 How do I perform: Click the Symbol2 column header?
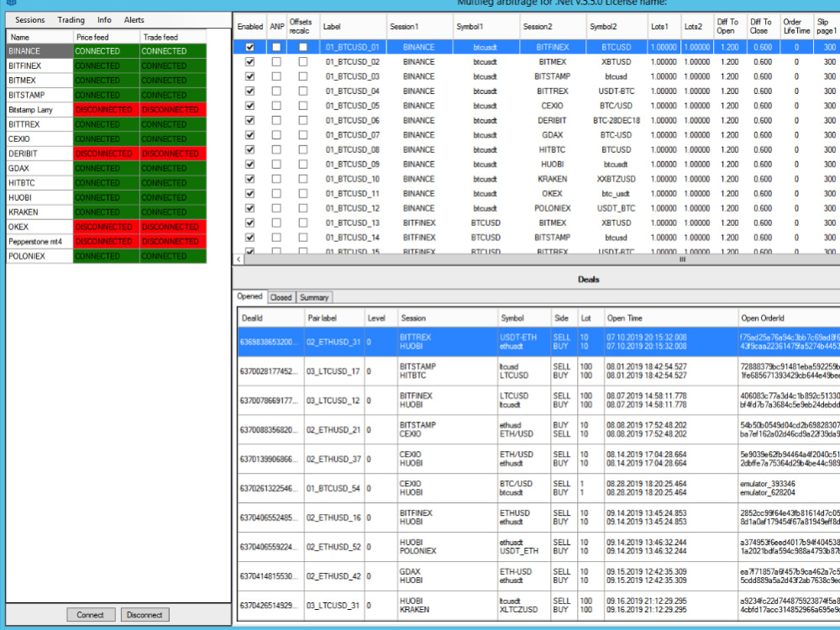point(616,26)
